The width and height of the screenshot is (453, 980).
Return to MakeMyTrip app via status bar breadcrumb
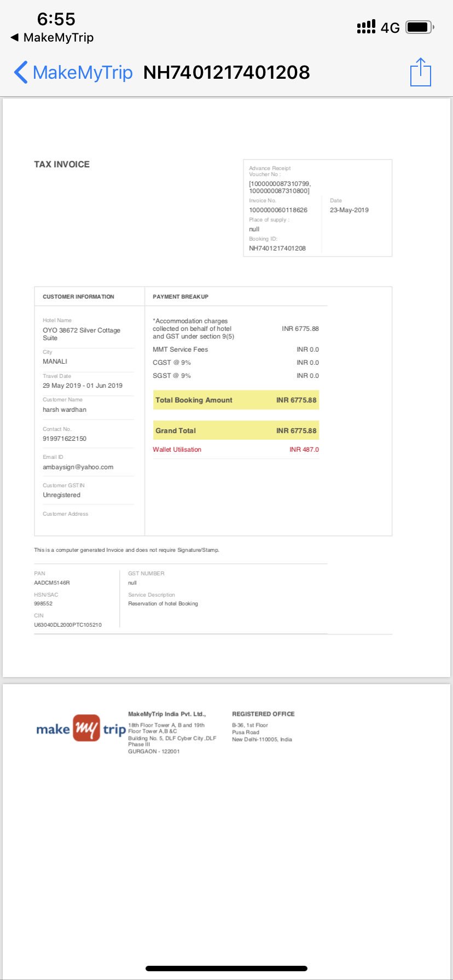pos(52,38)
